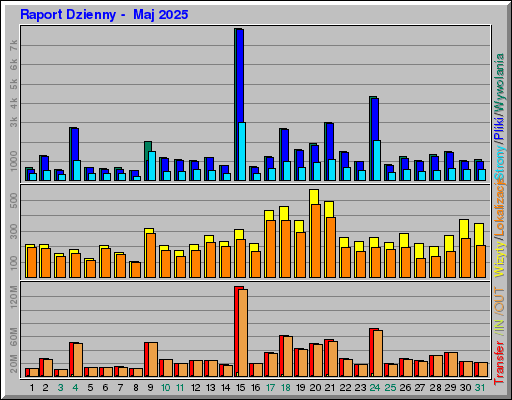Click green weekend day label '3'
Screen dimensions: 512x400
point(60,388)
